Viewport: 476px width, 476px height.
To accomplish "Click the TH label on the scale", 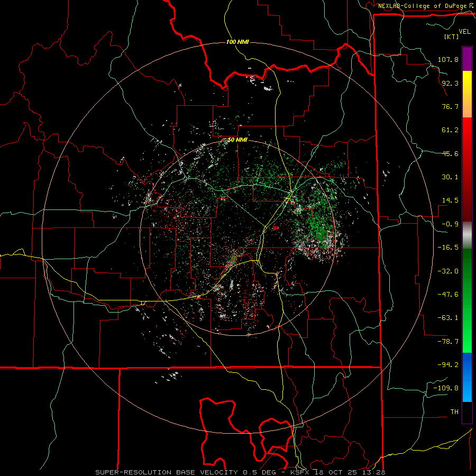I will (x=454, y=412).
